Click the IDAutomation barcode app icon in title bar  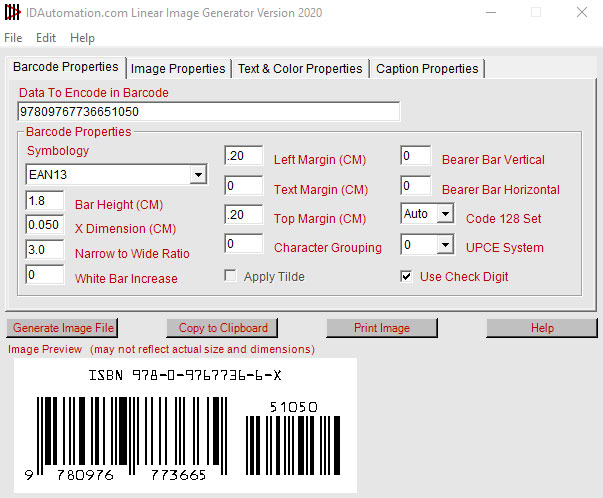point(12,12)
